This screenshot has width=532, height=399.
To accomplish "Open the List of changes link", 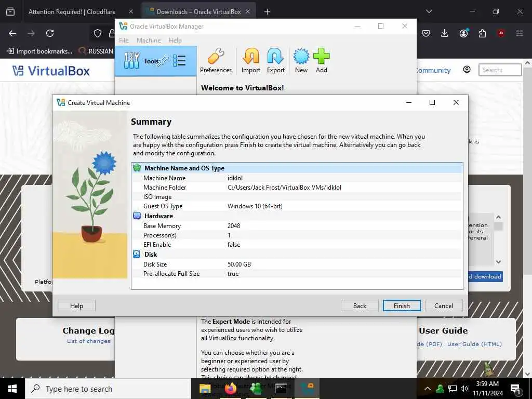I will [x=88, y=341].
